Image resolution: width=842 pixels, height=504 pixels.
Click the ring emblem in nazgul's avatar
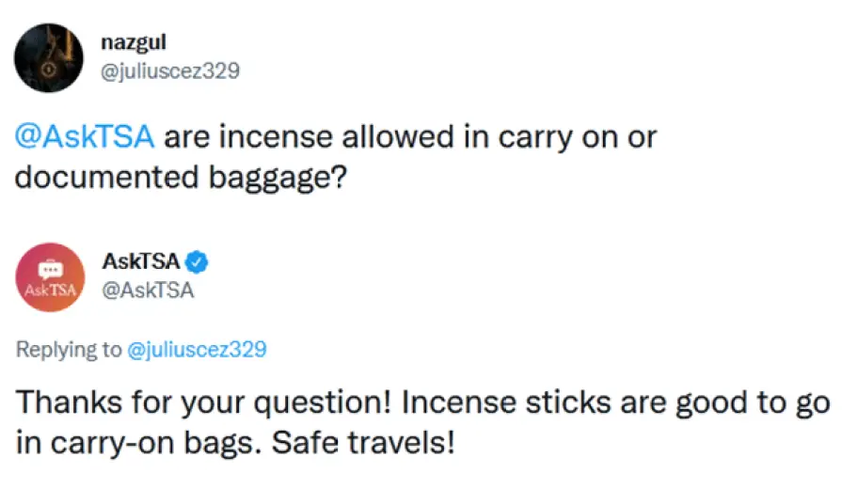[x=49, y=70]
